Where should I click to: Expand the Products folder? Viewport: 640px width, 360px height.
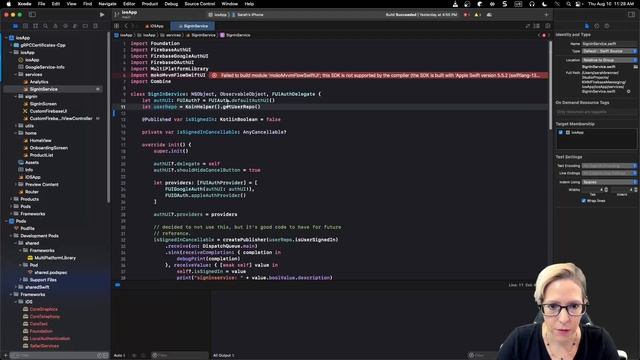tap(11, 199)
